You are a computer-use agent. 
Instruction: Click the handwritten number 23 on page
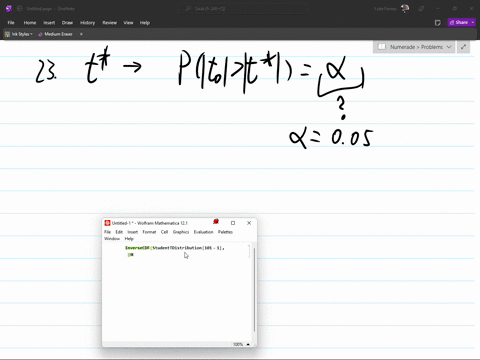click(x=46, y=71)
